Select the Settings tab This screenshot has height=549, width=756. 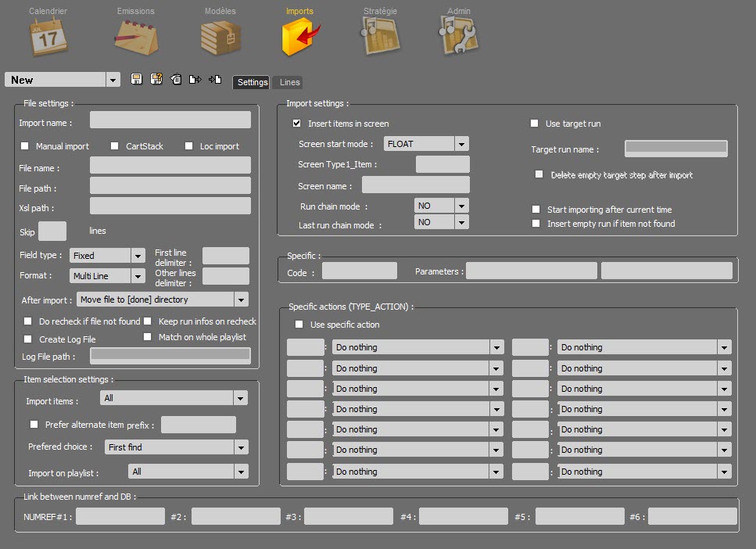pyautogui.click(x=252, y=82)
